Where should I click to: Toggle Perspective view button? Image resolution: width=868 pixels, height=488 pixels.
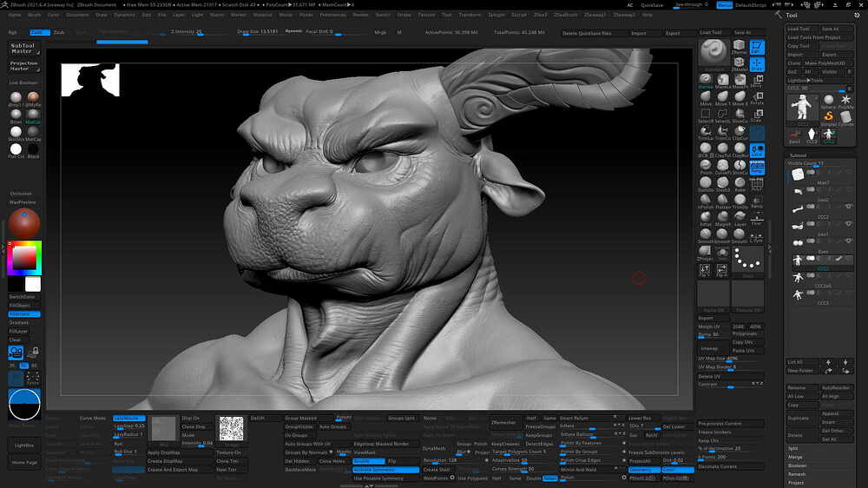click(757, 168)
